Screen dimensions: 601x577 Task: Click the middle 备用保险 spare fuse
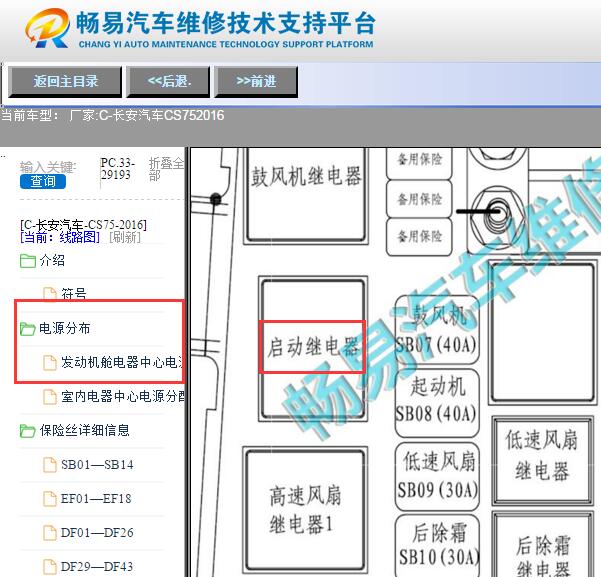pyautogui.click(x=419, y=199)
